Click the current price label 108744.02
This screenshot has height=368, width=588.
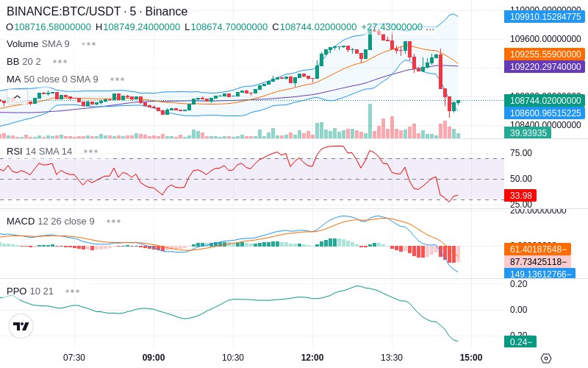(545, 101)
